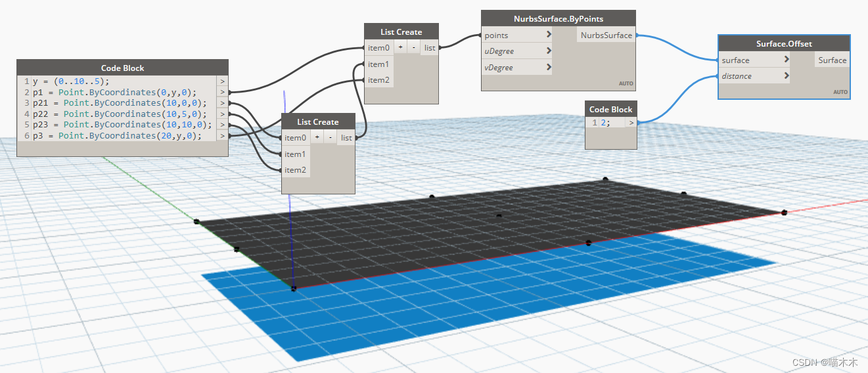
Task: Select the item1 port of the upper List Create
Action: [378, 64]
